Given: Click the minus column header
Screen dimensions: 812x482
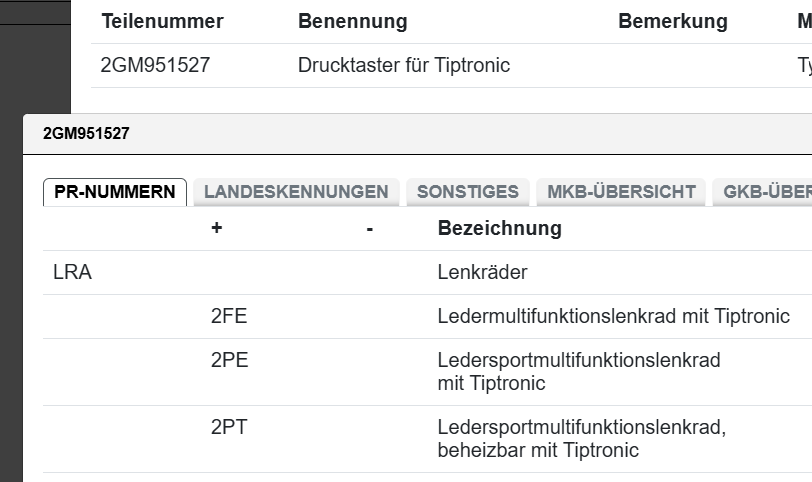Looking at the screenshot, I should coord(370,228).
